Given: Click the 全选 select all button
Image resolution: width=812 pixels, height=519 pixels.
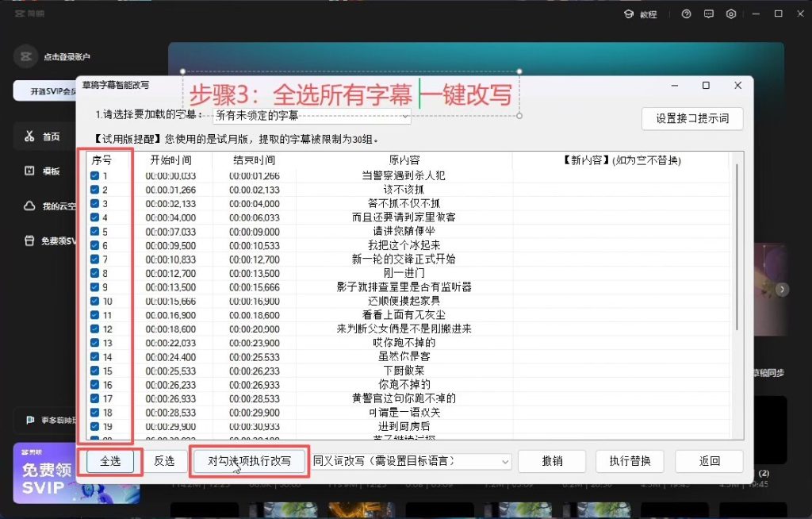Looking at the screenshot, I should pyautogui.click(x=109, y=461).
